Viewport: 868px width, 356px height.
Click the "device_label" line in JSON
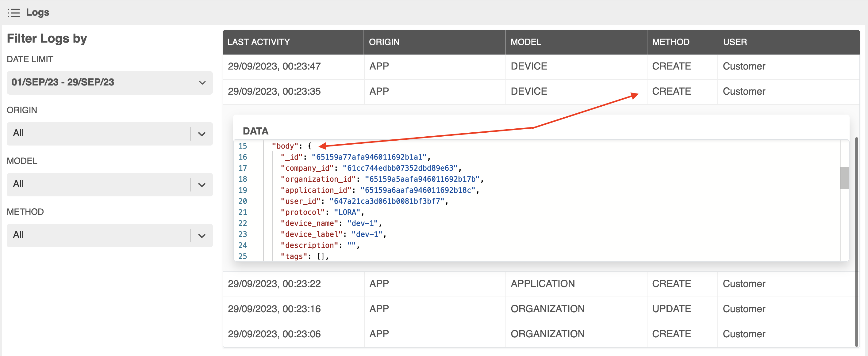click(x=333, y=235)
